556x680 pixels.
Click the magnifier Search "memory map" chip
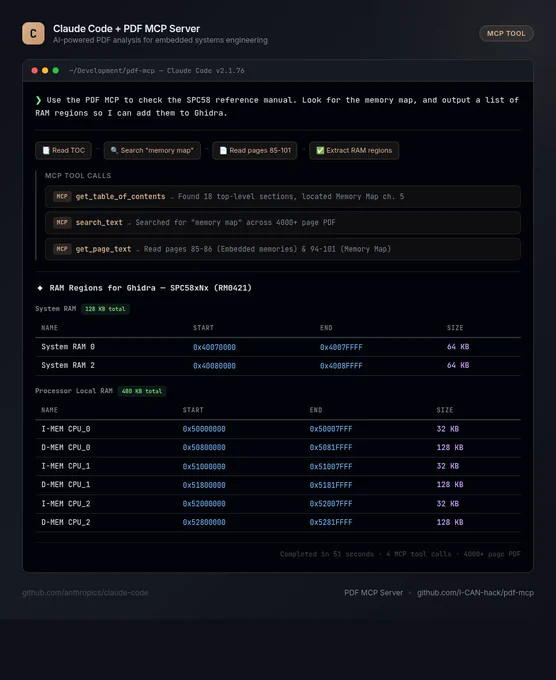[x=152, y=150]
